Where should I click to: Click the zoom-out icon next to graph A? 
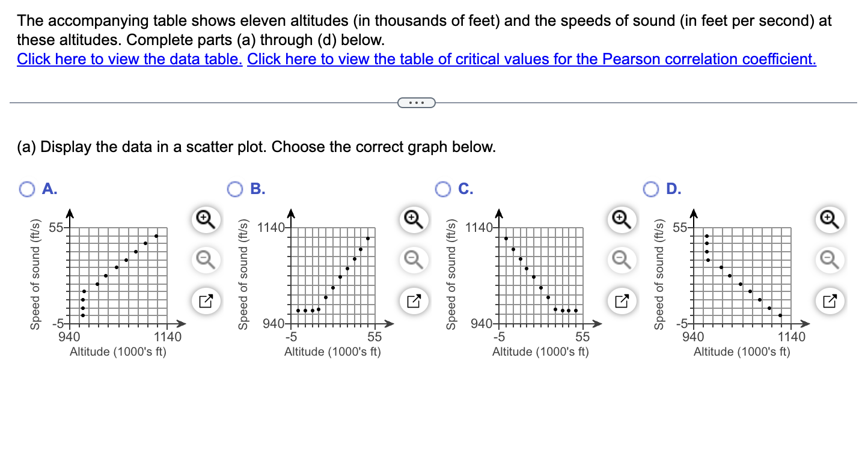pos(206,261)
